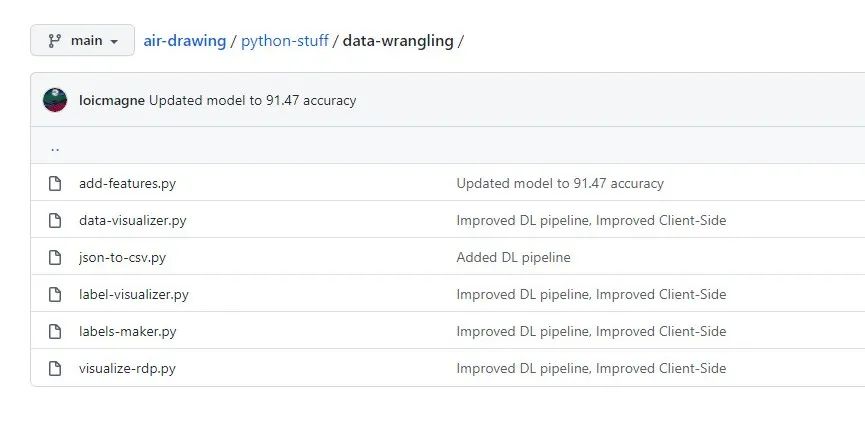This screenshot has width=865, height=425.
Task: Click file icon beside add-features.py
Action: pyautogui.click(x=55, y=183)
